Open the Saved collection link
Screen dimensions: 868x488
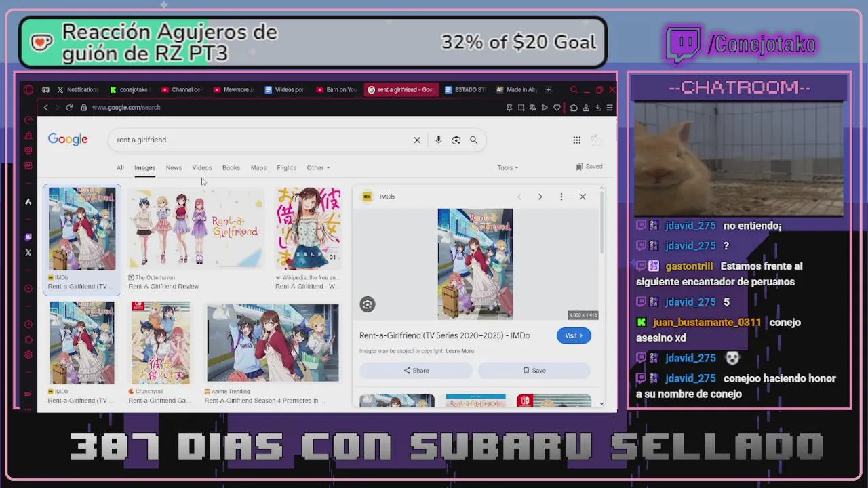click(x=589, y=167)
